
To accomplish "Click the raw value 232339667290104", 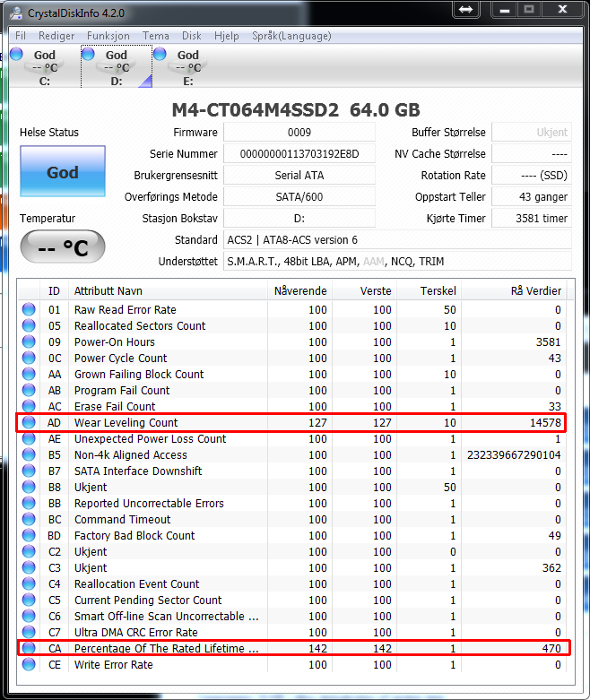I will (x=514, y=455).
